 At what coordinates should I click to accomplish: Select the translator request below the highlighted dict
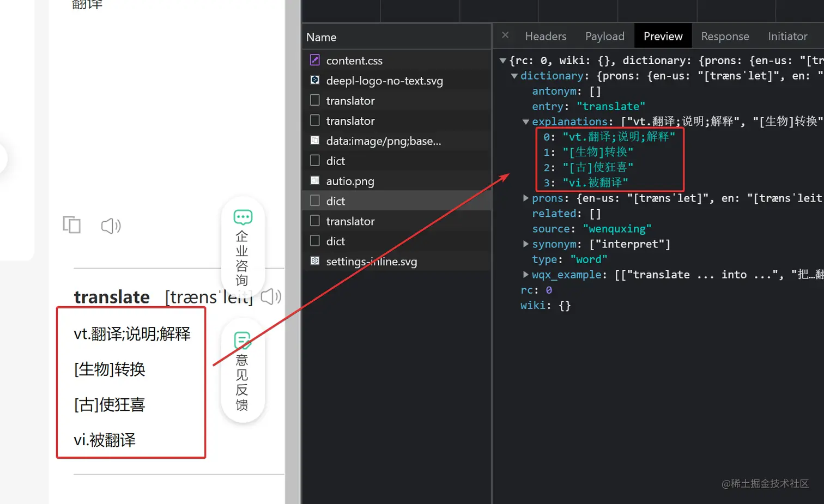pyautogui.click(x=397, y=221)
